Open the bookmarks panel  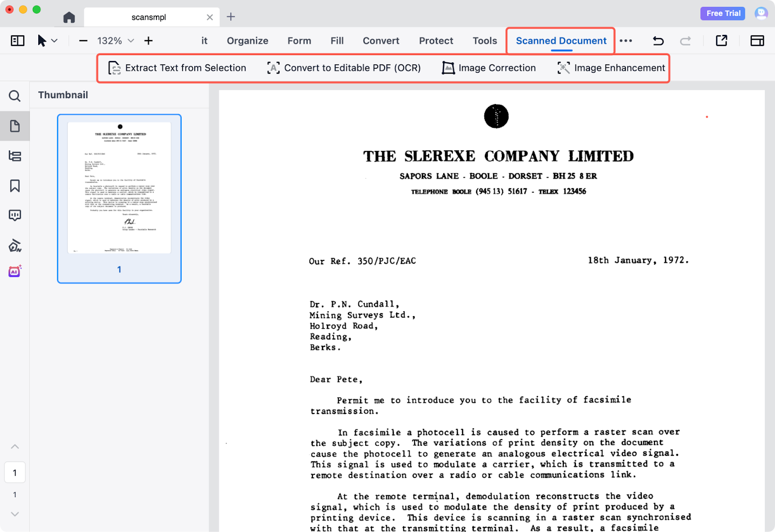click(x=15, y=186)
